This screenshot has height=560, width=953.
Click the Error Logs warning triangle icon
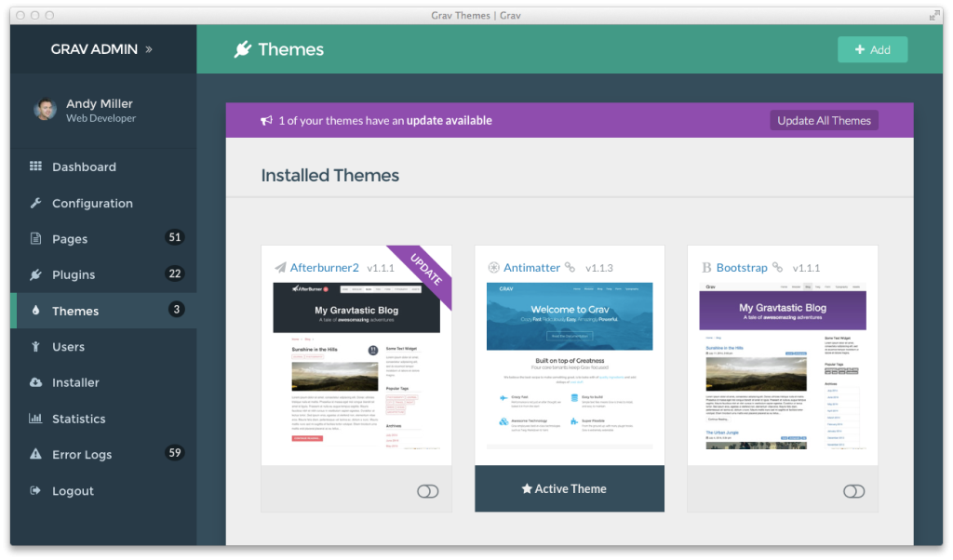(36, 454)
